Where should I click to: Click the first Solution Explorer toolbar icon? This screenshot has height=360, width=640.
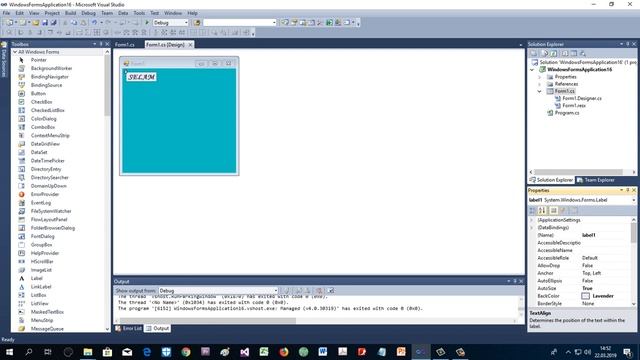click(533, 53)
